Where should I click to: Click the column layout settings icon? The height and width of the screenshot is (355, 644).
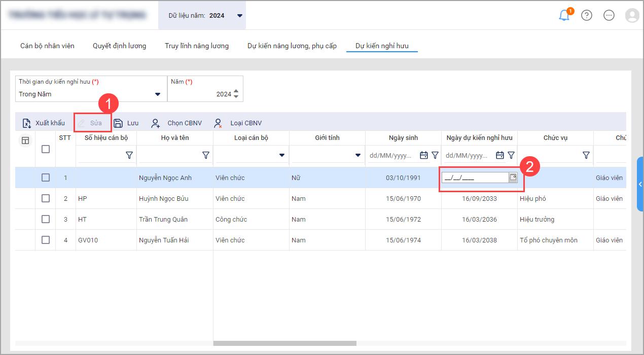pos(25,141)
